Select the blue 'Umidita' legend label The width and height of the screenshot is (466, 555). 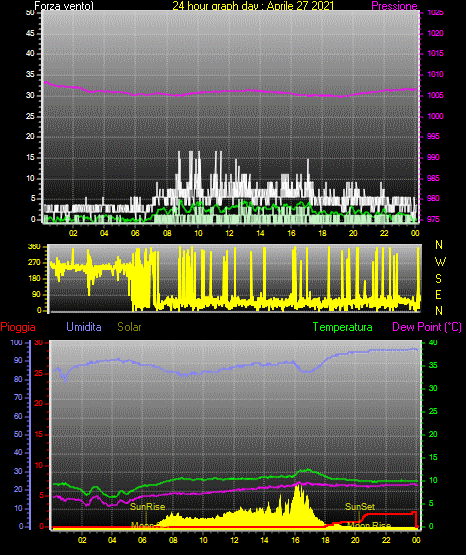pos(84,327)
